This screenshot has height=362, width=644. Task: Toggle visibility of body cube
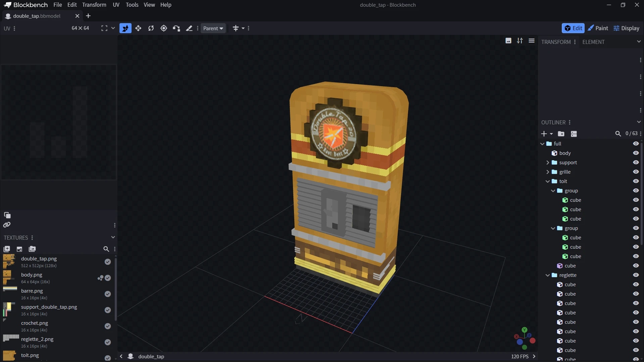tap(636, 153)
